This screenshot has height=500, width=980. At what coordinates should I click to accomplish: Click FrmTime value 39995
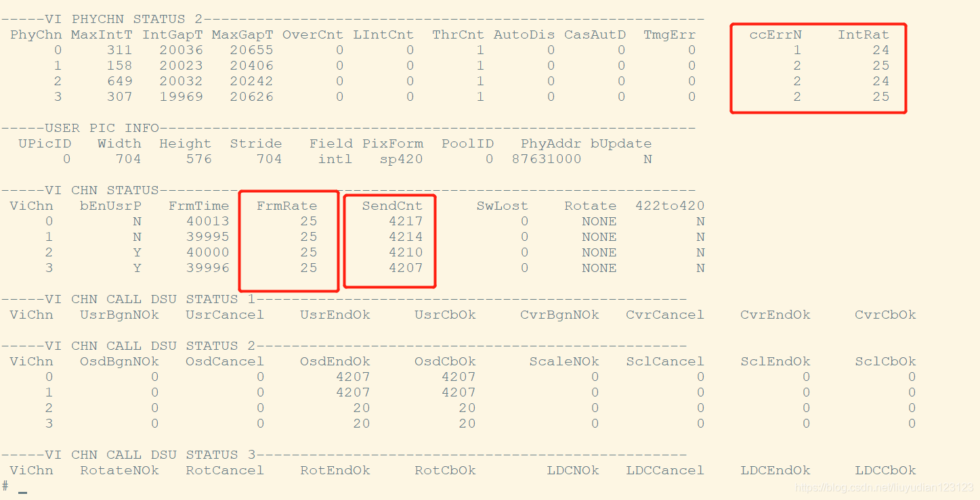pyautogui.click(x=207, y=237)
